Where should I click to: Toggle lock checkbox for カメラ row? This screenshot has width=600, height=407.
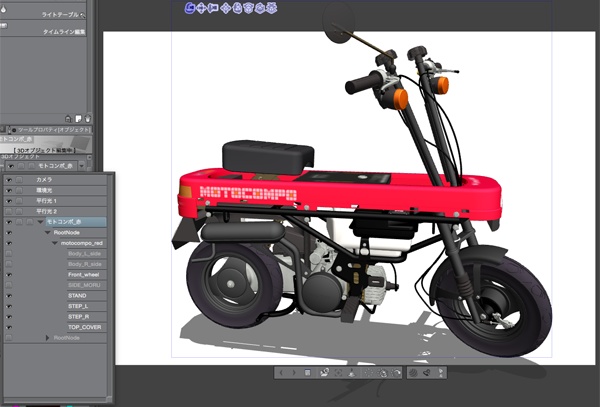pyautogui.click(x=19, y=180)
